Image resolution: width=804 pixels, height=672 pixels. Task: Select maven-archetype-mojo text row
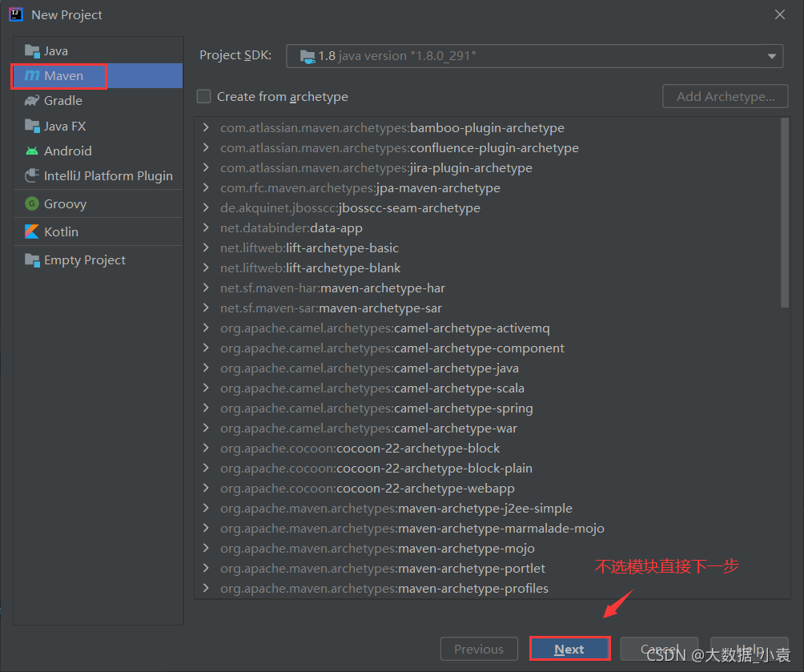pyautogui.click(x=377, y=549)
